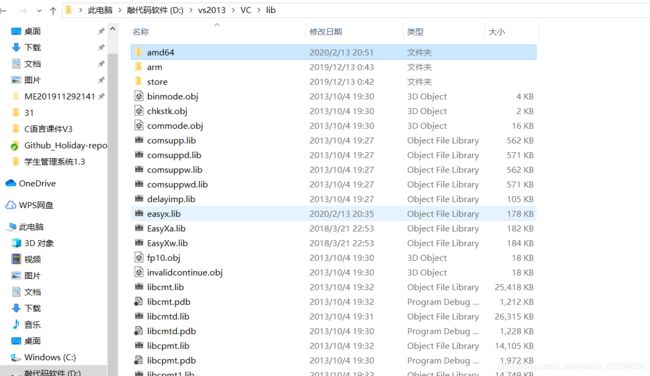Sort files by the 大小 column header

point(496,32)
